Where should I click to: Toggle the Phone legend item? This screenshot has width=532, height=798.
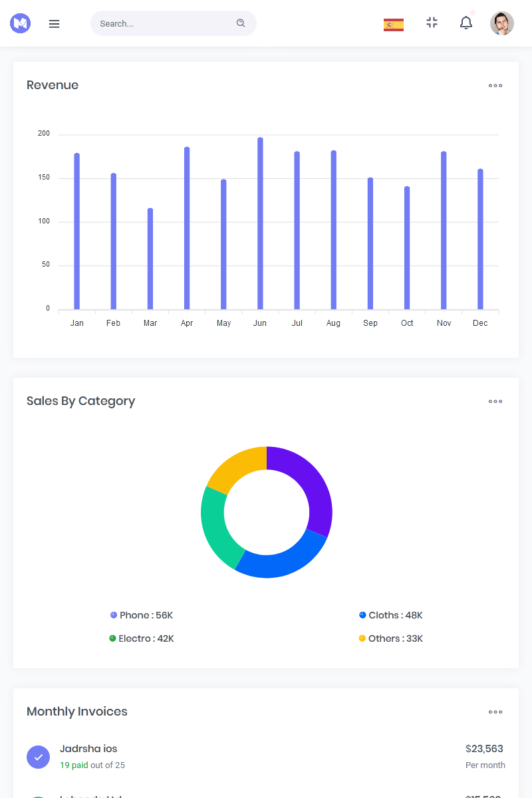click(x=142, y=615)
